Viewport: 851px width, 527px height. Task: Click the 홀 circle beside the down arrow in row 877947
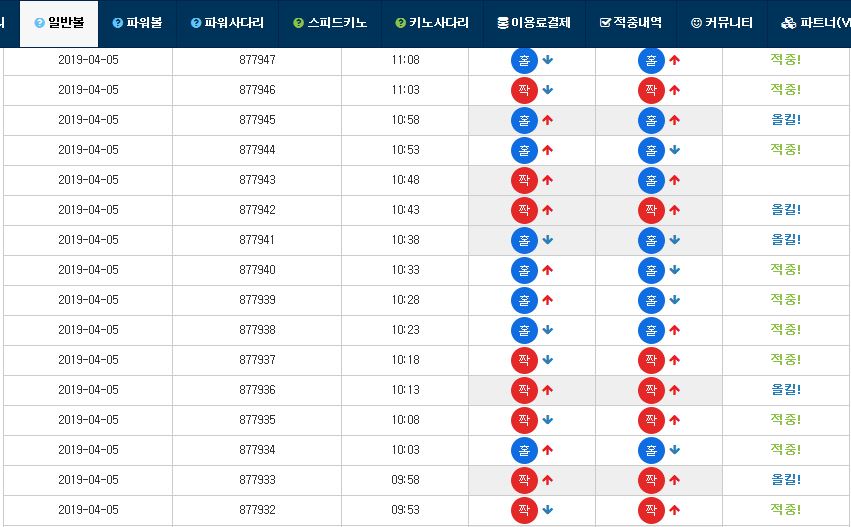pos(524,60)
